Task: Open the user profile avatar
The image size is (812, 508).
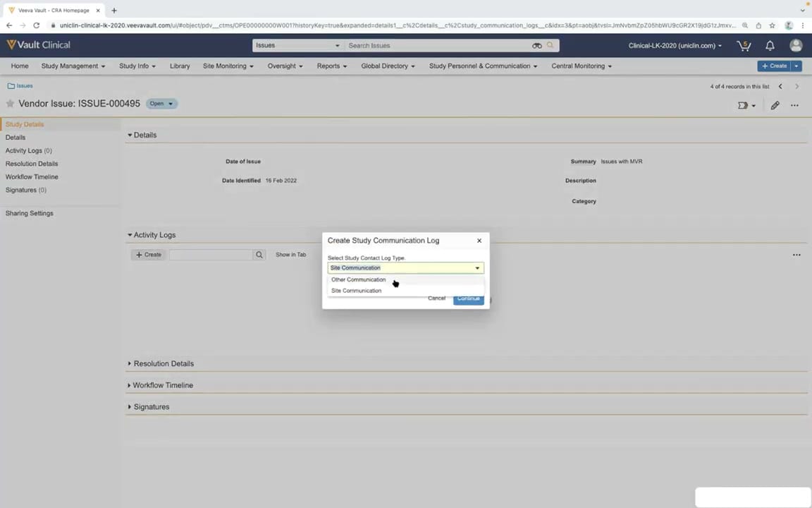Action: [796, 46]
